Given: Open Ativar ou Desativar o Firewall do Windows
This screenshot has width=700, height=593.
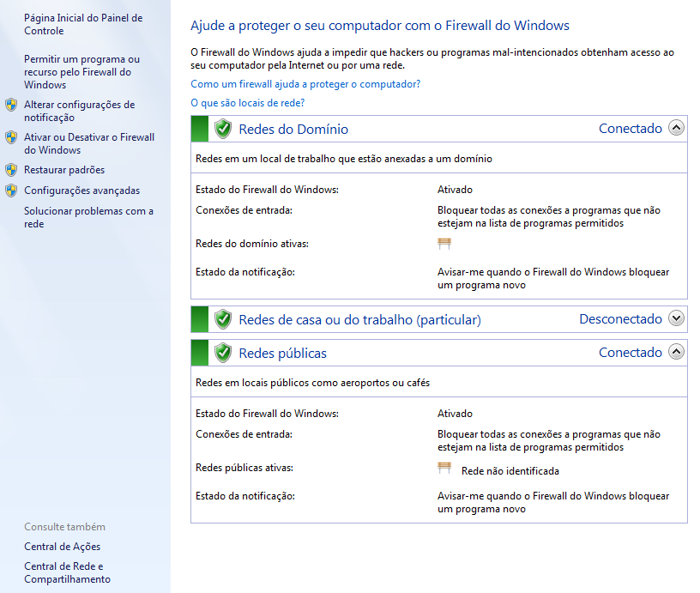Looking at the screenshot, I should [89, 144].
